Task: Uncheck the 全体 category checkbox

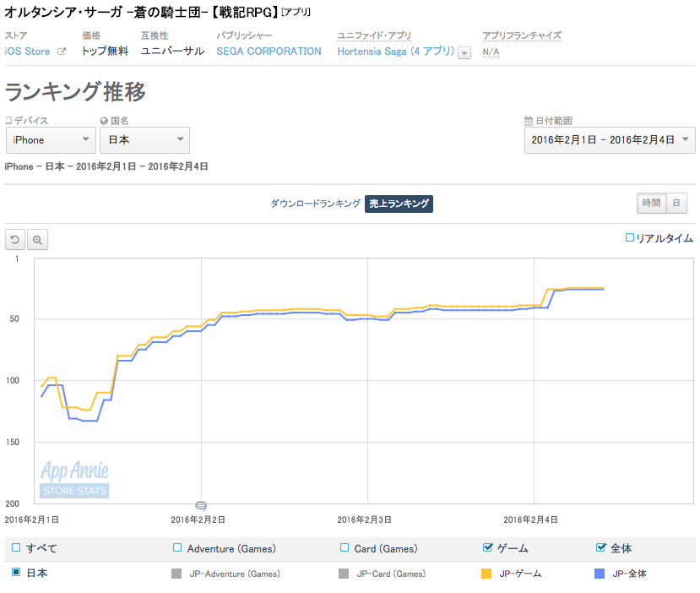Action: pyautogui.click(x=601, y=547)
